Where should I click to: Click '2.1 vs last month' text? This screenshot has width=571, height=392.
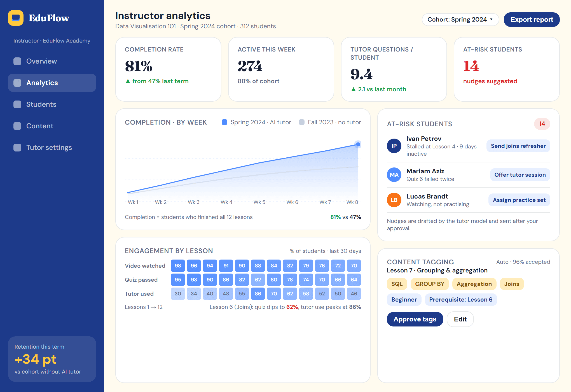point(382,89)
